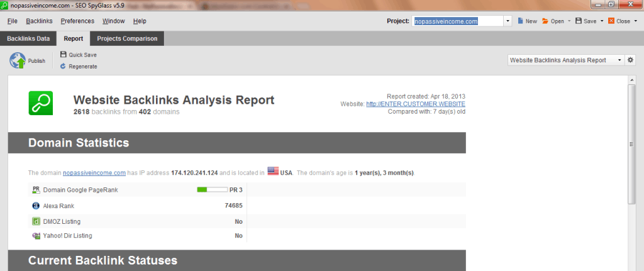Click the Alexa Rank icon
Screen dimensions: 644x271
coord(36,206)
